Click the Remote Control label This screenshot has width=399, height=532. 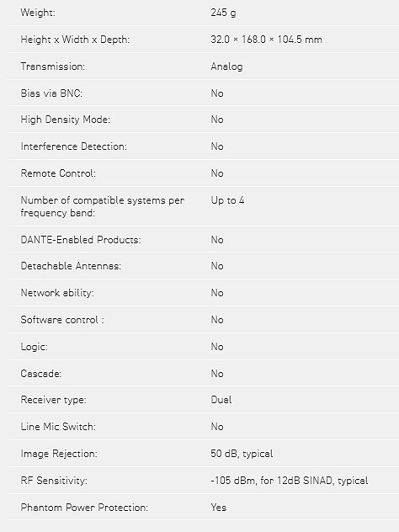(58, 173)
